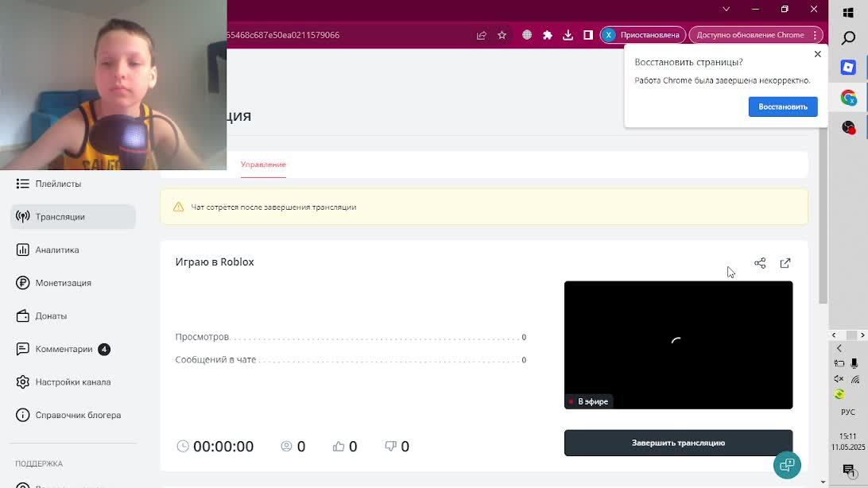Screen dimensions: 868x488
Task: Click the РУС language indicator
Action: [x=848, y=412]
